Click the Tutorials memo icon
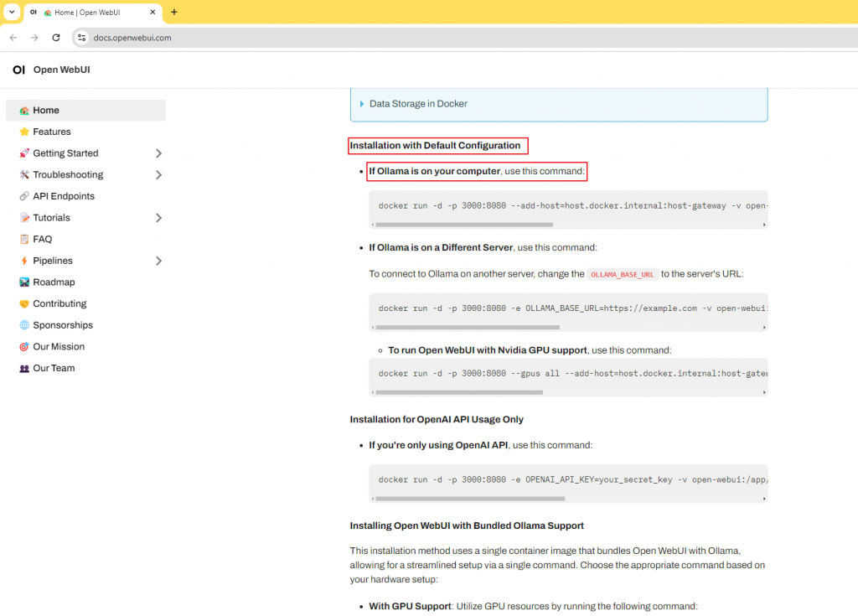The width and height of the screenshot is (858, 616). point(24,218)
